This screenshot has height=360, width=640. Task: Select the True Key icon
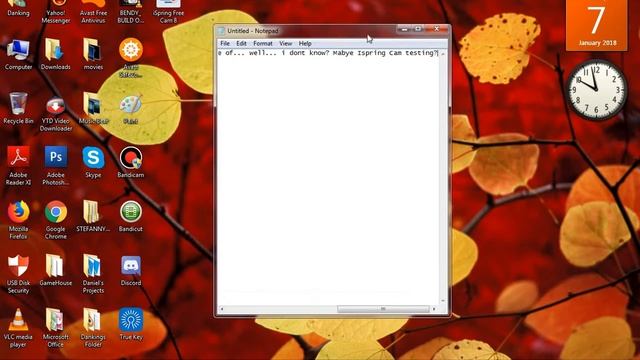pos(131,324)
